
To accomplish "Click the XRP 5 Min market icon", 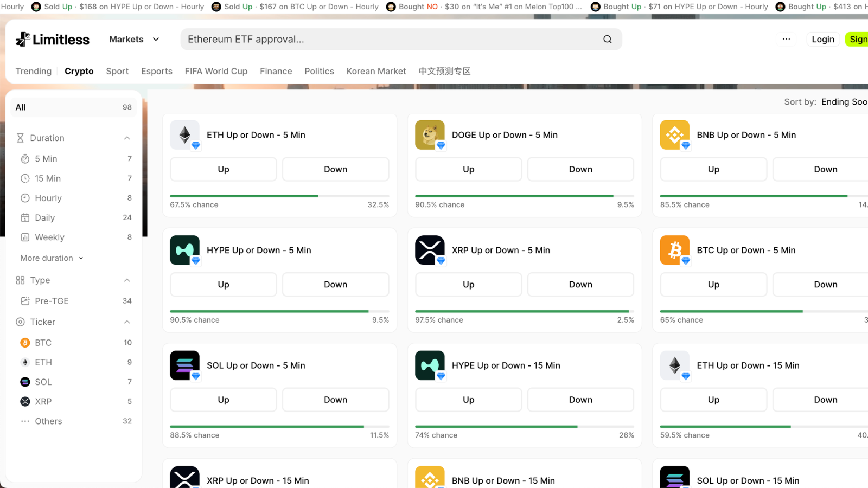I will click(430, 250).
